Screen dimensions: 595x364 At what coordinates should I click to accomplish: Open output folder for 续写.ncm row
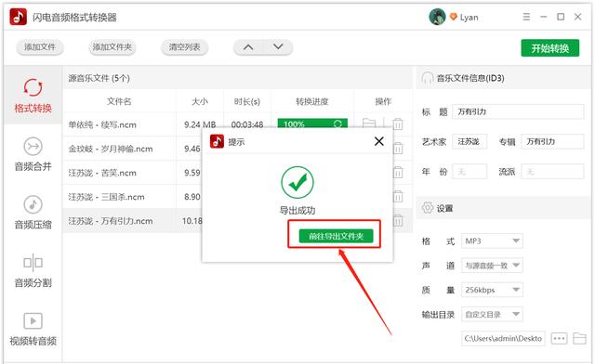(369, 123)
